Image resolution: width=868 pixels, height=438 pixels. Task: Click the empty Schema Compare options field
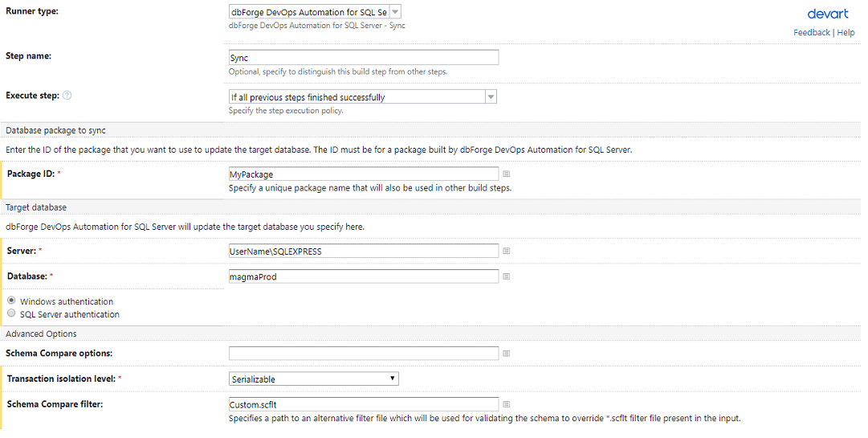[x=364, y=354]
